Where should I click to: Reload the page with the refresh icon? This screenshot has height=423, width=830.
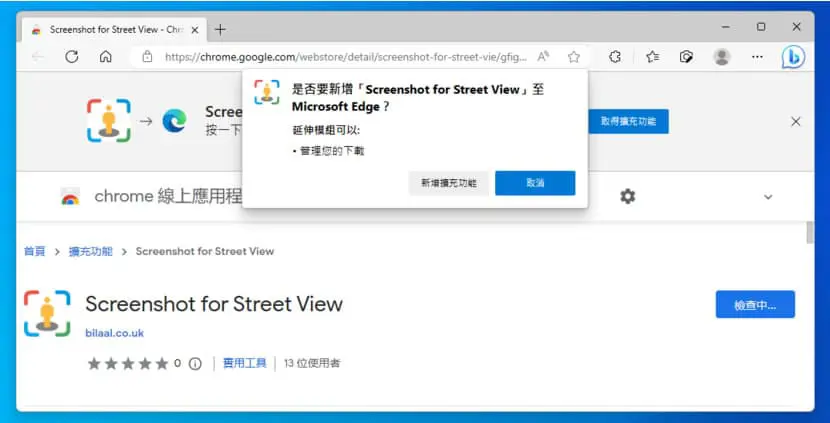click(x=71, y=57)
